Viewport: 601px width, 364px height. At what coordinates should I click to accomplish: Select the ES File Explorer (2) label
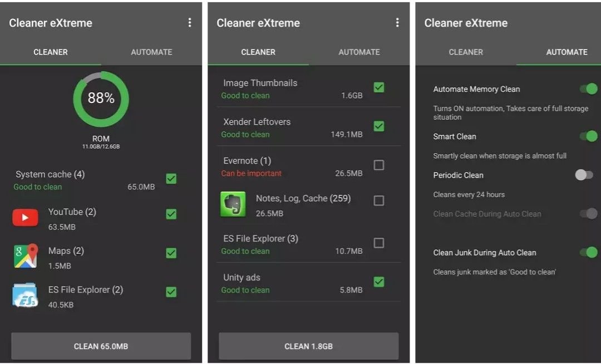tap(86, 289)
